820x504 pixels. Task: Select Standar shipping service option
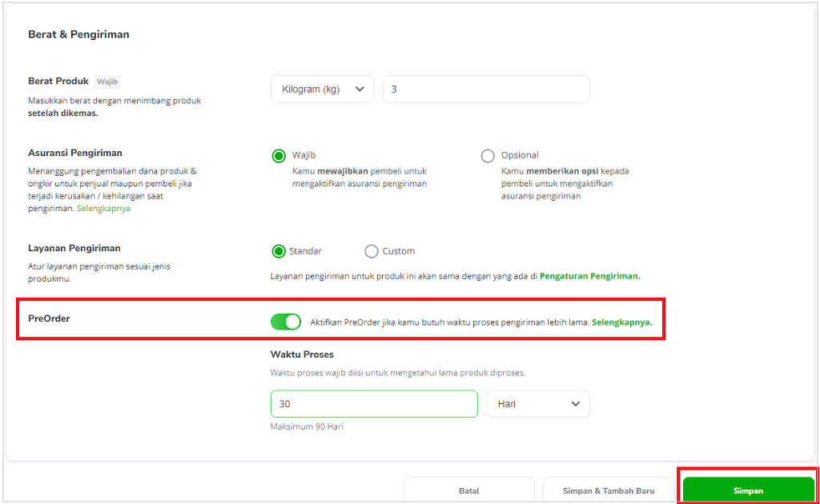tap(279, 251)
